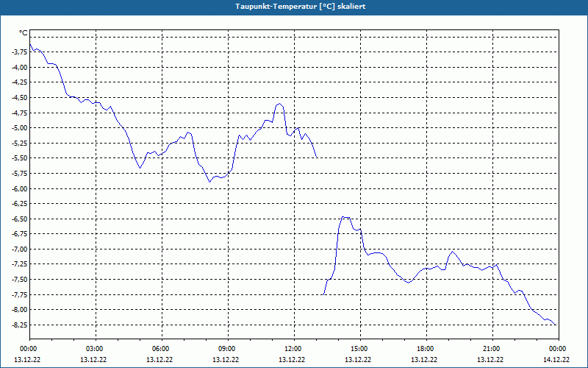This screenshot has width=588, height=368.
Task: Select the -6,50 y-axis label
Action: [21, 219]
